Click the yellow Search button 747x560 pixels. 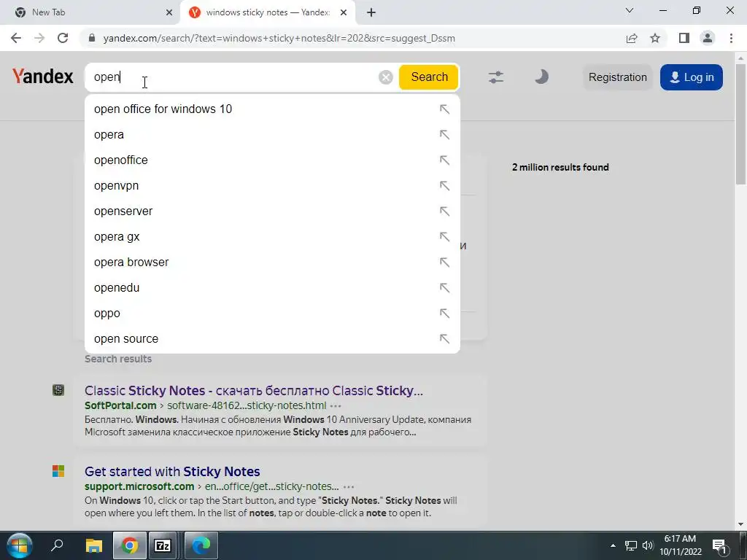(429, 77)
